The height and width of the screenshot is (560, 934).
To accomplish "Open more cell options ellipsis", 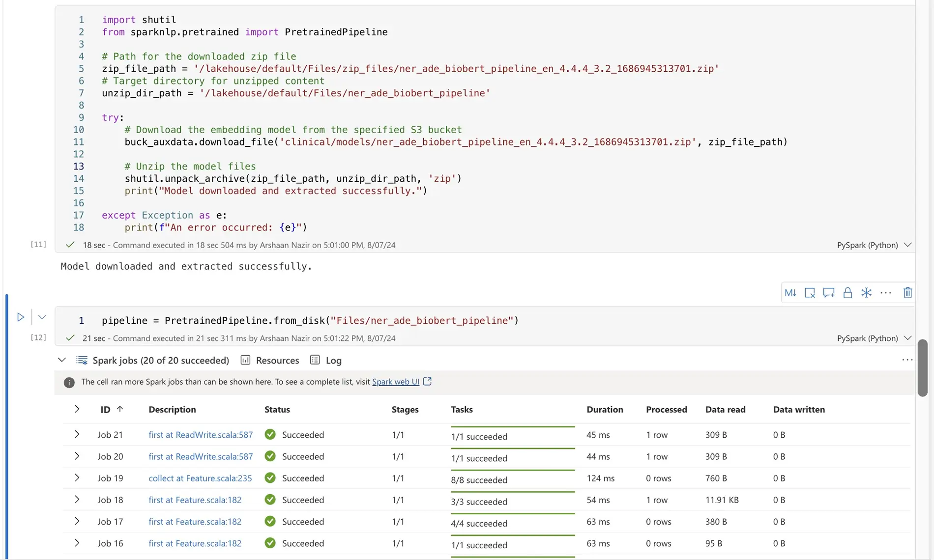I will tap(886, 293).
